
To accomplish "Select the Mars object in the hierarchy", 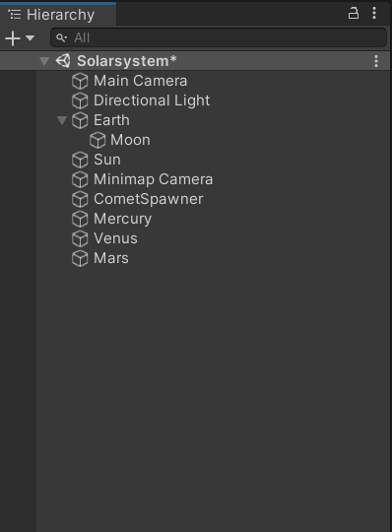I will pos(111,258).
